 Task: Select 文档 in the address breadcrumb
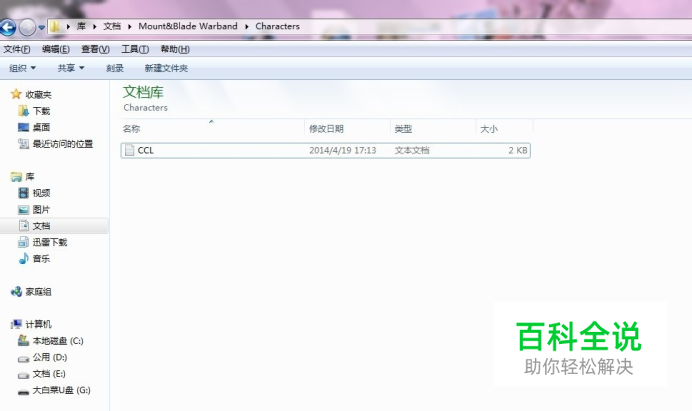pos(112,26)
